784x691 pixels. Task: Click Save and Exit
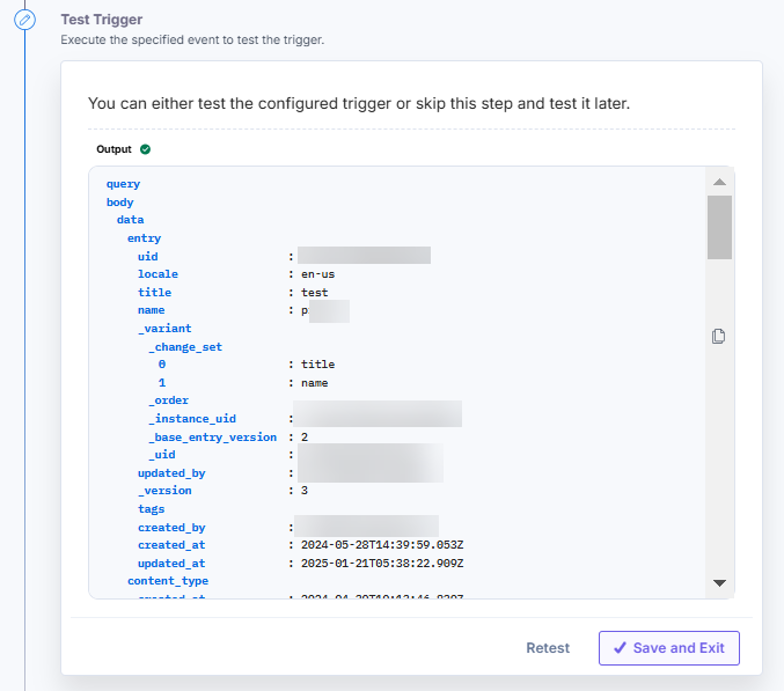(669, 648)
